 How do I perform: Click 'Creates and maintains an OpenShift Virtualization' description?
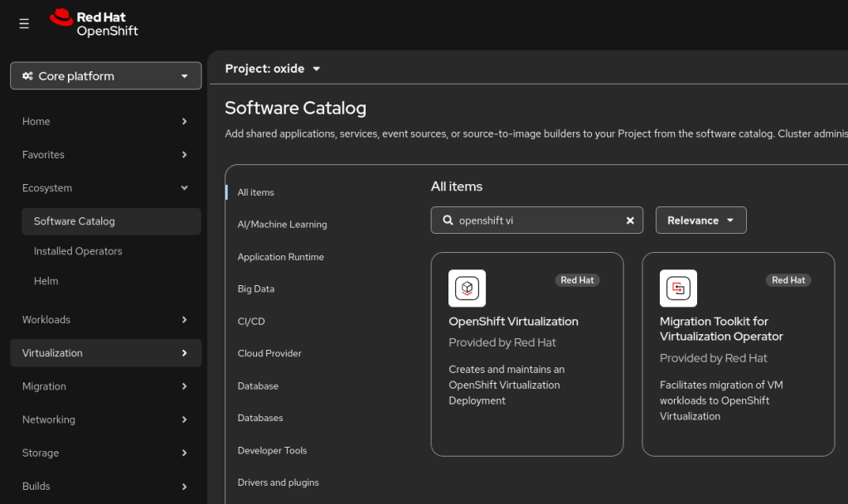506,385
